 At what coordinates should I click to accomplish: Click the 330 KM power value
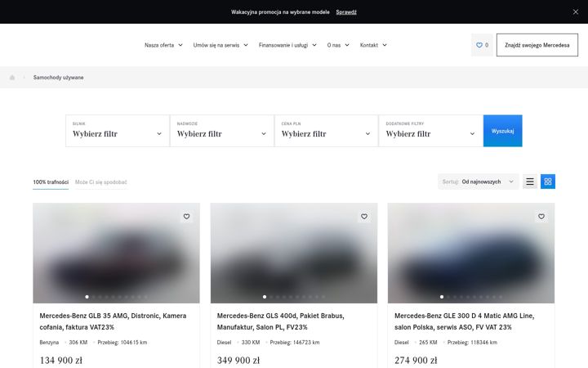click(x=251, y=343)
